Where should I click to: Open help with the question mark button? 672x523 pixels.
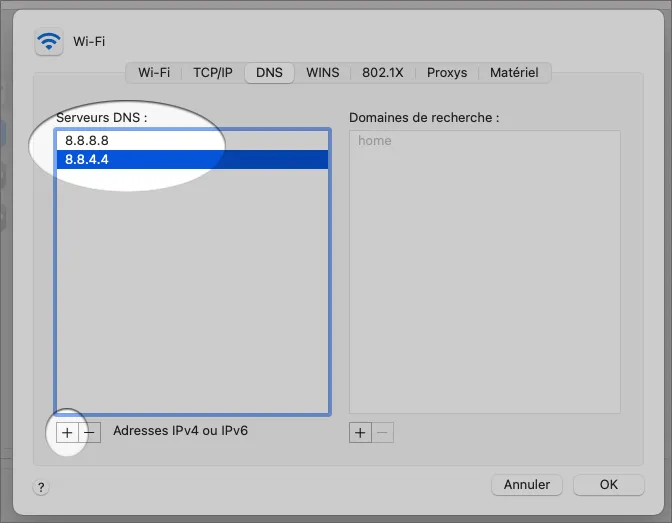[x=41, y=487]
